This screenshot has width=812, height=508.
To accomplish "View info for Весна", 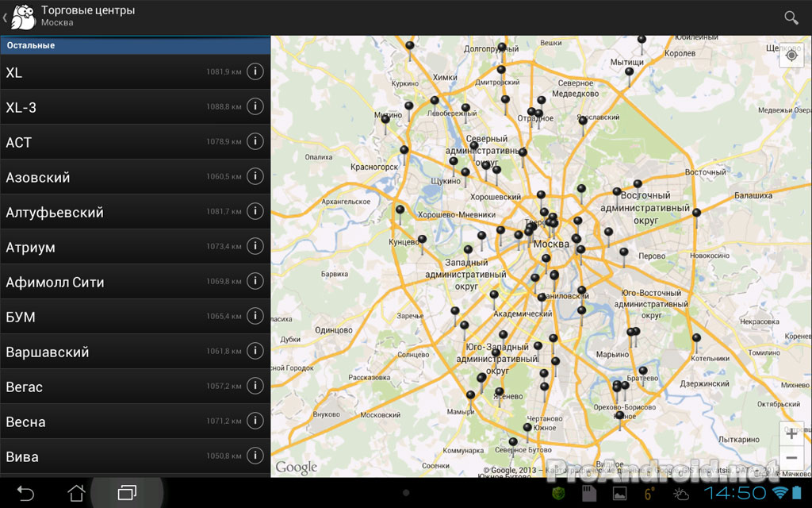I will coord(255,421).
